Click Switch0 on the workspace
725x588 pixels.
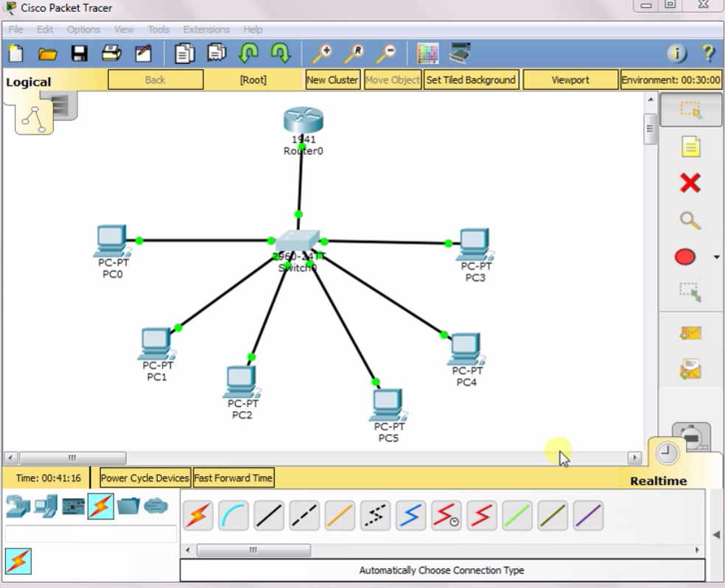pos(298,241)
